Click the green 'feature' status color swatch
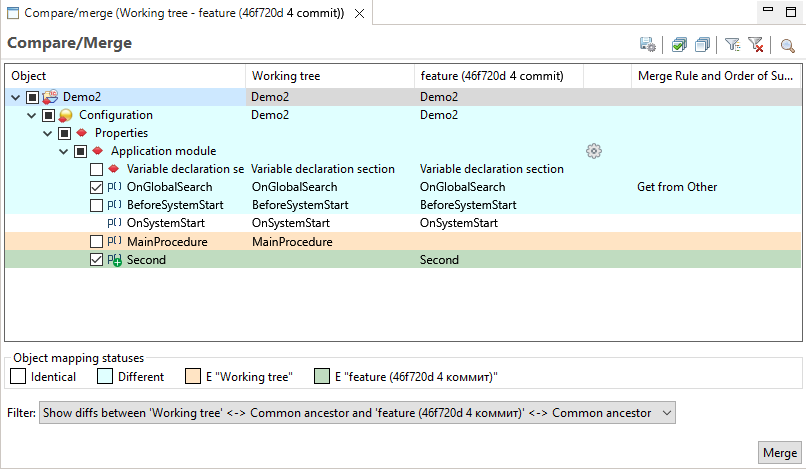This screenshot has width=806, height=469. pyautogui.click(x=322, y=377)
